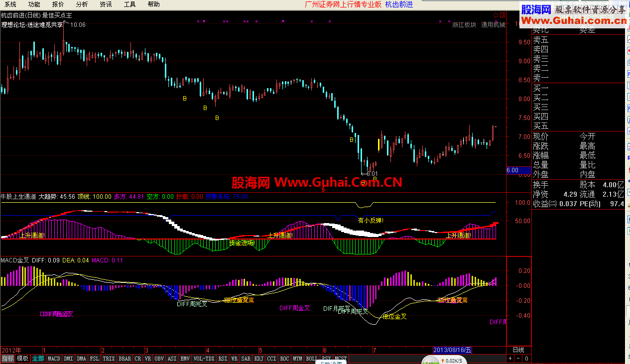Click the 通用机械 industry label
Screen dimensions: 630x364
(493, 25)
